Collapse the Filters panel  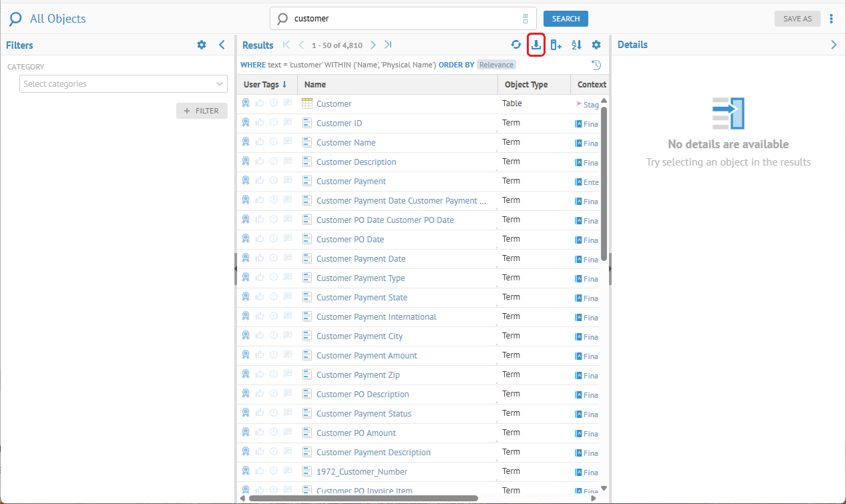[x=222, y=45]
